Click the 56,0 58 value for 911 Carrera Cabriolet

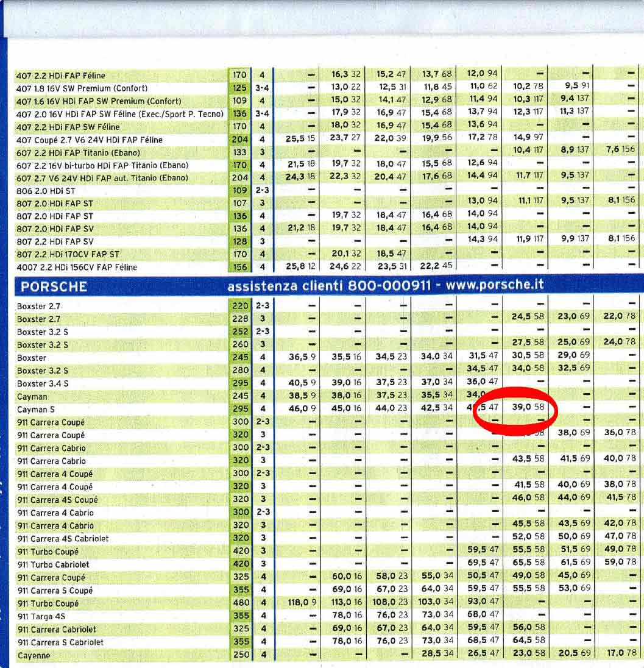(x=529, y=627)
